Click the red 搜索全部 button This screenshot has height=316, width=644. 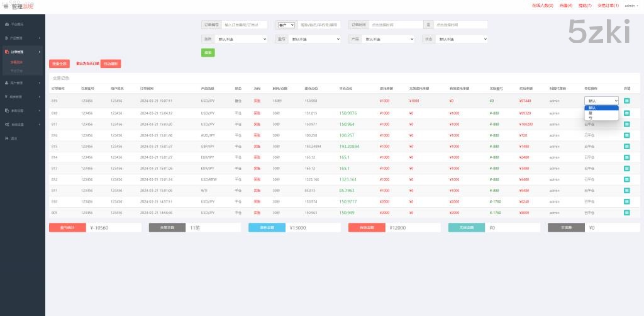(59, 64)
